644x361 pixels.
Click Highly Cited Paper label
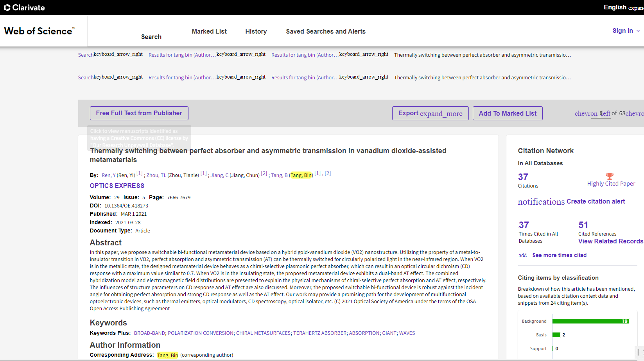(x=611, y=184)
